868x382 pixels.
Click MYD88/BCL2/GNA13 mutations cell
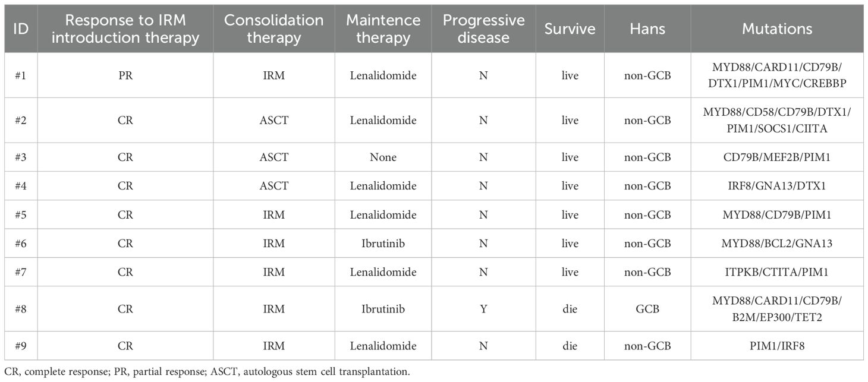point(777,243)
